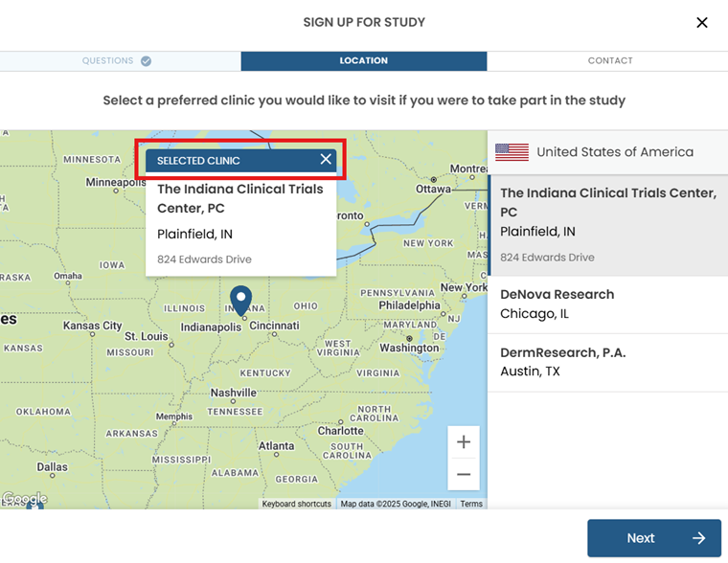Viewport: 728px width, 563px height.
Task: Click the Map data ©2025 Google attribution
Action: 396,504
